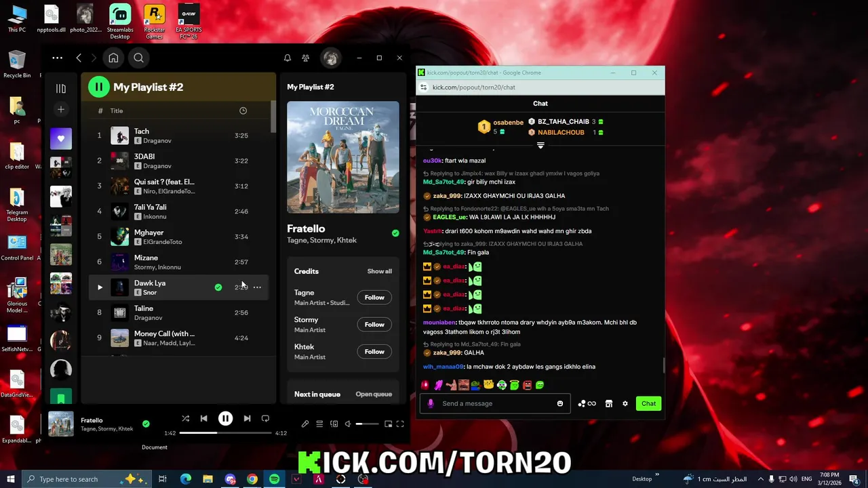Play Dawk Lya via its row play icon
The image size is (868, 488).
pyautogui.click(x=100, y=287)
